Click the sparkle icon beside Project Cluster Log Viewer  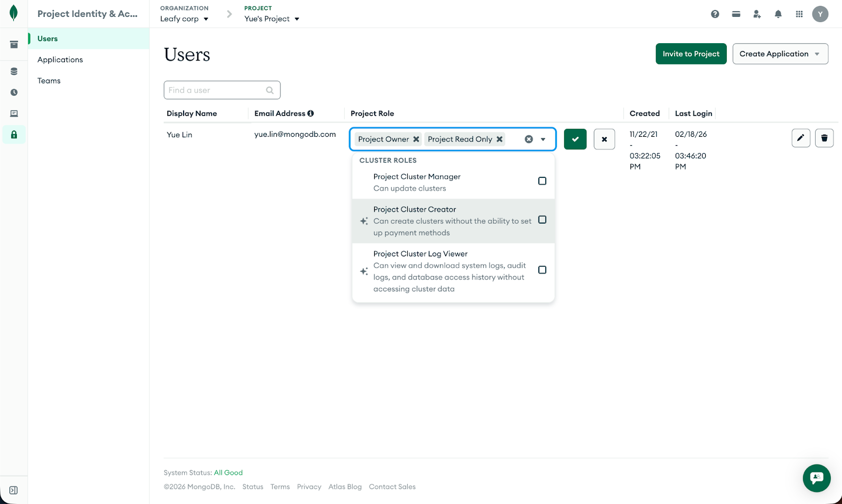tap(364, 271)
